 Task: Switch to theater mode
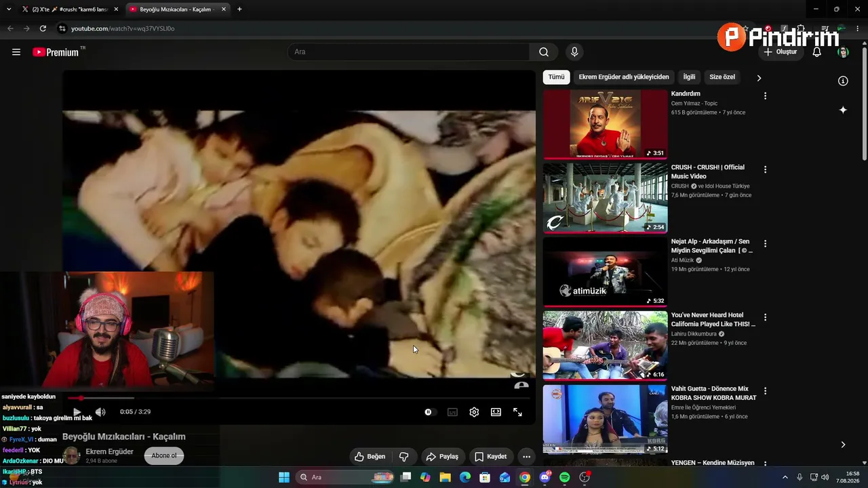tap(496, 412)
